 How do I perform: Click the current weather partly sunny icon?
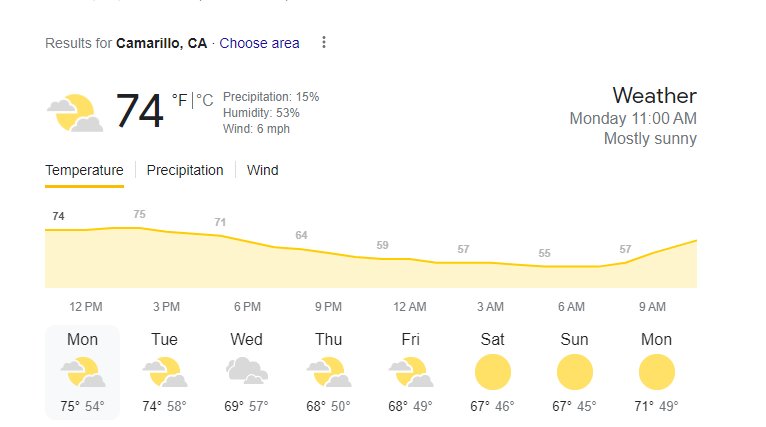[x=75, y=113]
